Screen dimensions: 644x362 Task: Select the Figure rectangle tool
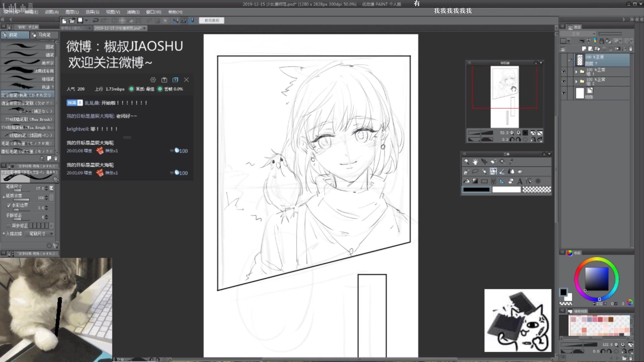484,181
